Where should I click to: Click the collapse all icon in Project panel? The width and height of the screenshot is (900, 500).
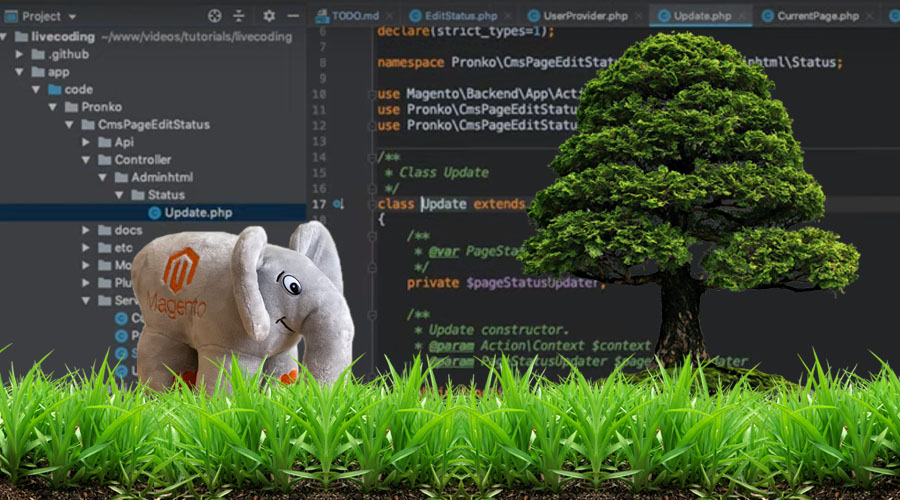pos(239,16)
